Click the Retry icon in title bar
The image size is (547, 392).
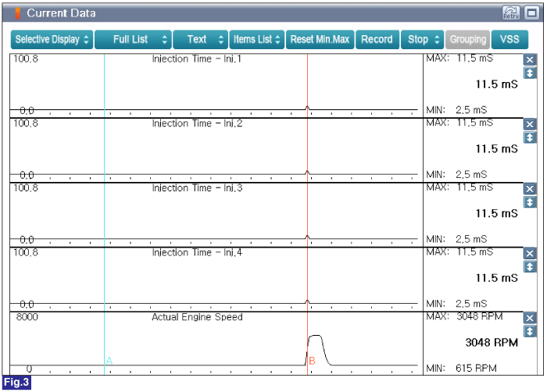511,13
